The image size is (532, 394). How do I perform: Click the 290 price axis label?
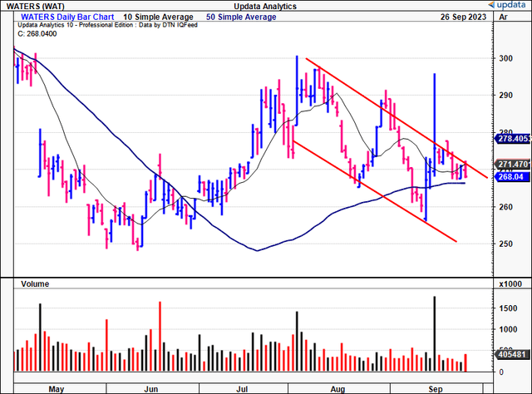(x=505, y=96)
